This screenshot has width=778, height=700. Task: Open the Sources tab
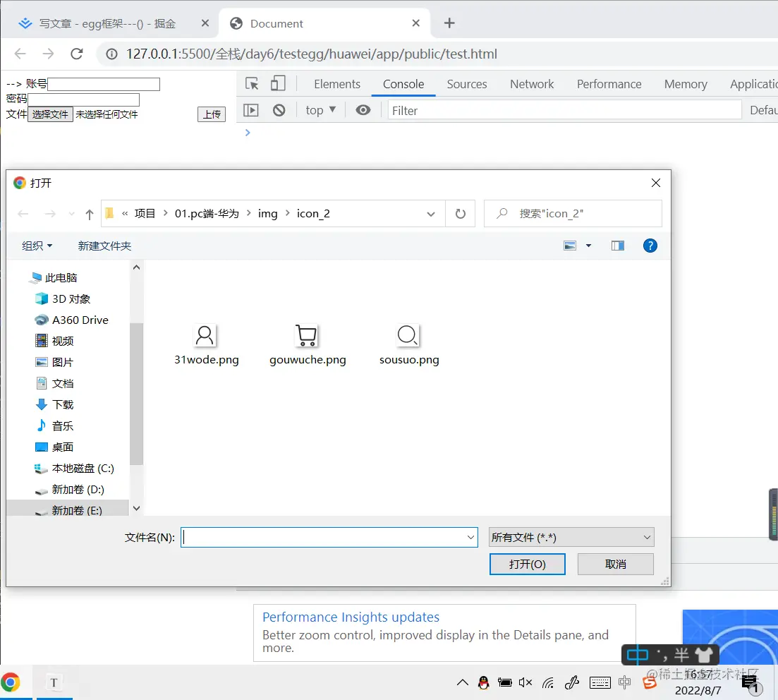click(x=467, y=84)
